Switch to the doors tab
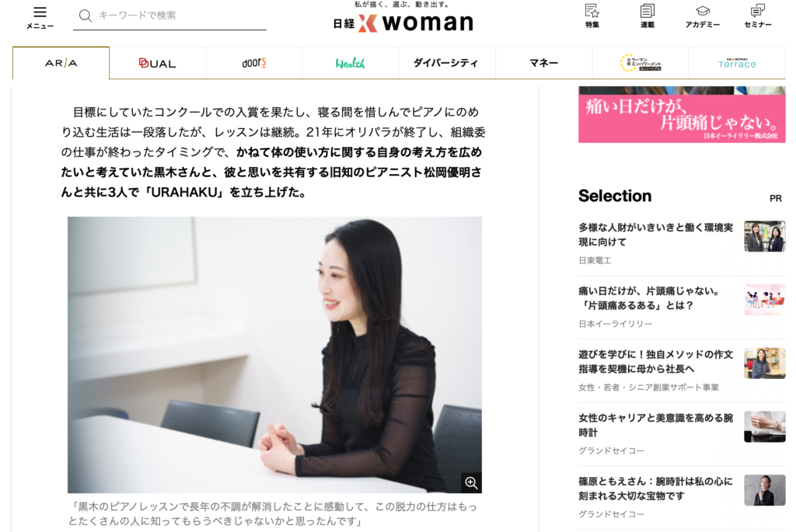Viewport: 796px width, 532px height. tap(254, 63)
